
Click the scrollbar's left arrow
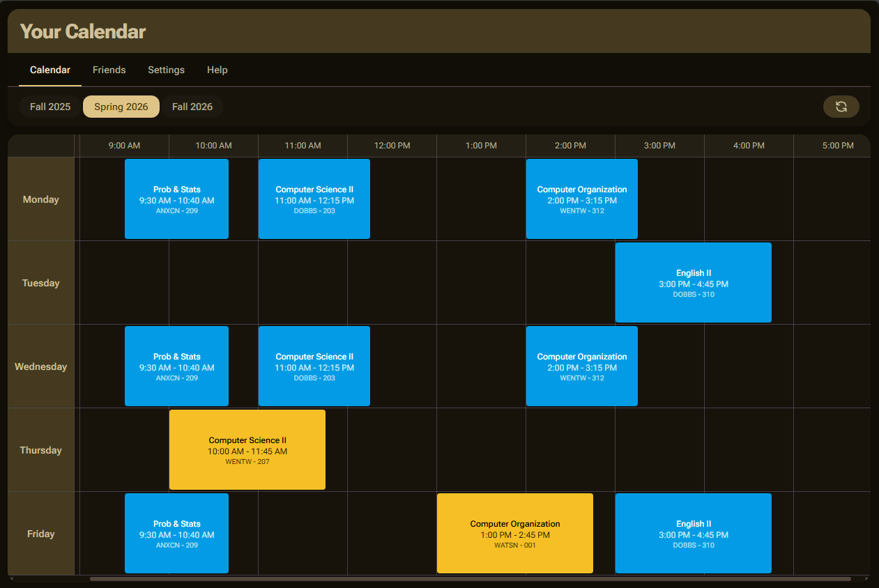pos(11,579)
